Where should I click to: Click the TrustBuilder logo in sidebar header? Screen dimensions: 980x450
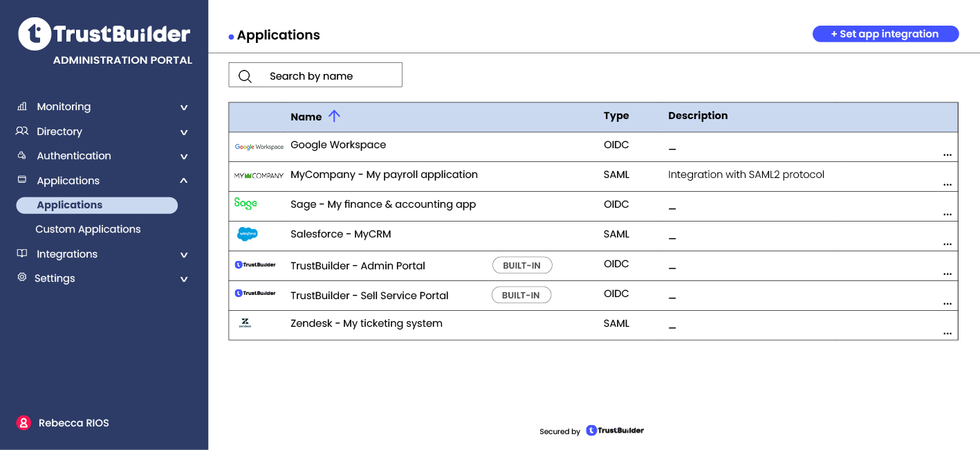104,34
